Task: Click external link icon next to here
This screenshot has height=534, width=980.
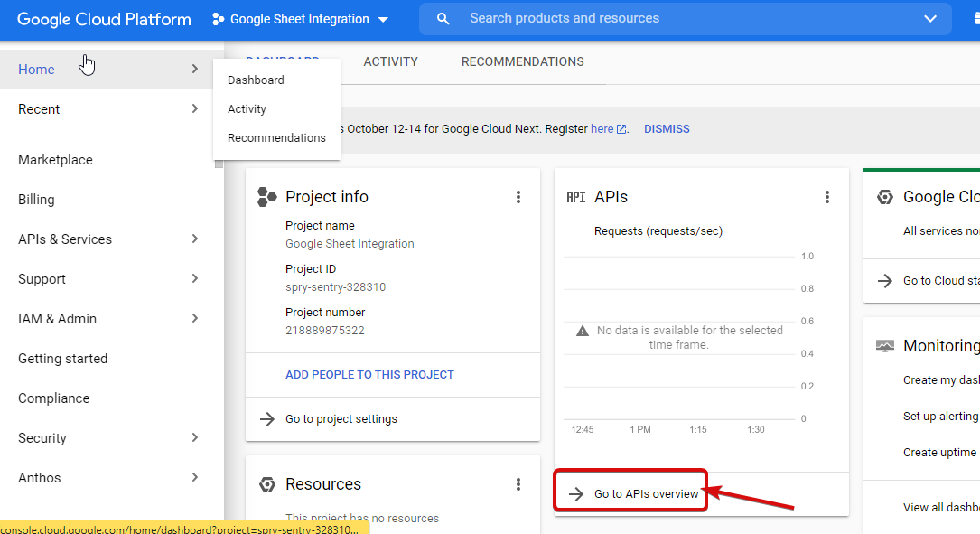Action: (x=621, y=129)
